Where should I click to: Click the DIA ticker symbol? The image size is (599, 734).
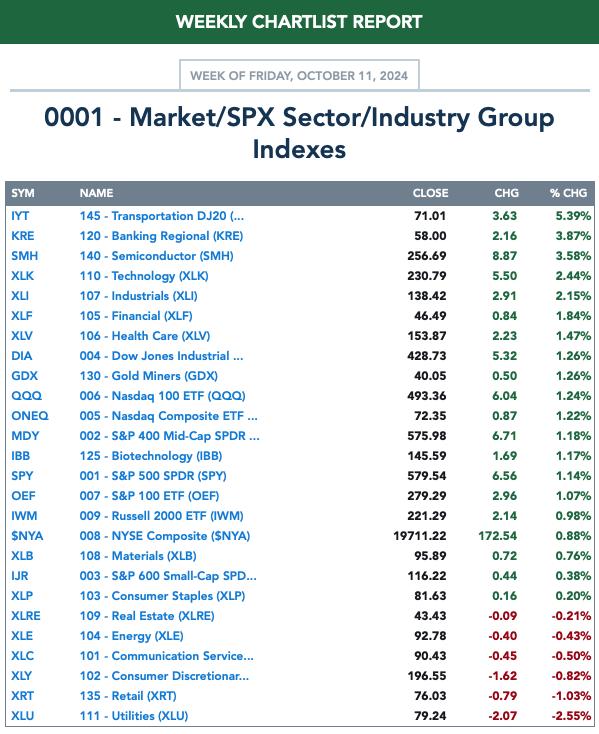point(22,356)
